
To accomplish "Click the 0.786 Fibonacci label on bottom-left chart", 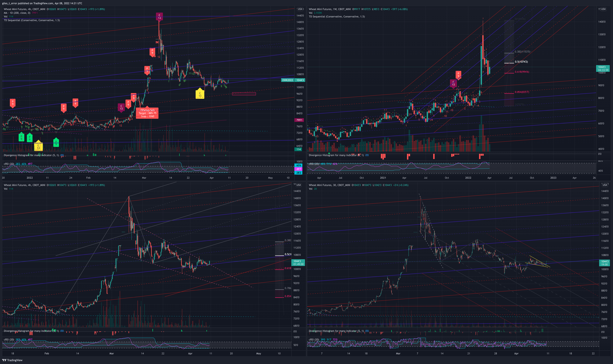I will [x=288, y=288].
